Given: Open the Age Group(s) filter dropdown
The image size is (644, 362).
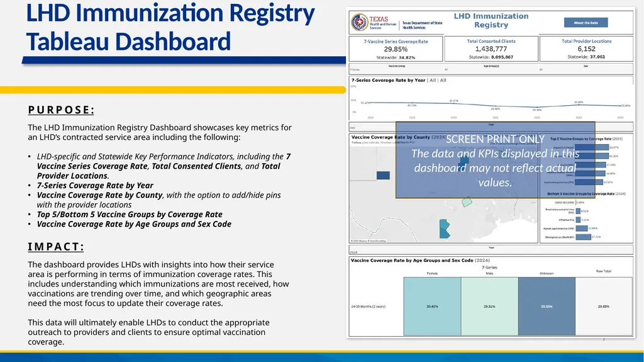Looking at the screenshot, I should [491, 68].
